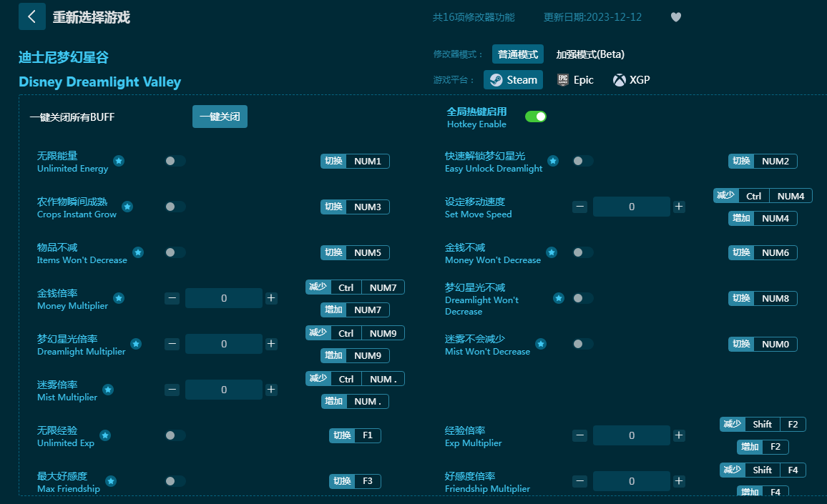Go back using the arrow beside 重新选择游戏
827x504 pixels.
point(31,16)
